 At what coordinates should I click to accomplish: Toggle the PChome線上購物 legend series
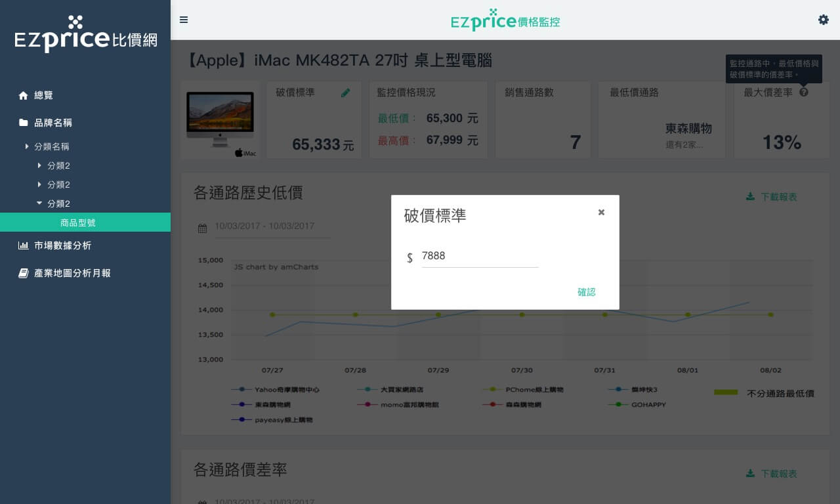pos(523,390)
